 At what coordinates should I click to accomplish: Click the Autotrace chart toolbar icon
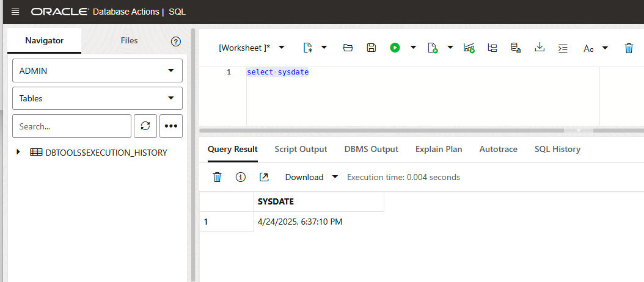tap(469, 48)
